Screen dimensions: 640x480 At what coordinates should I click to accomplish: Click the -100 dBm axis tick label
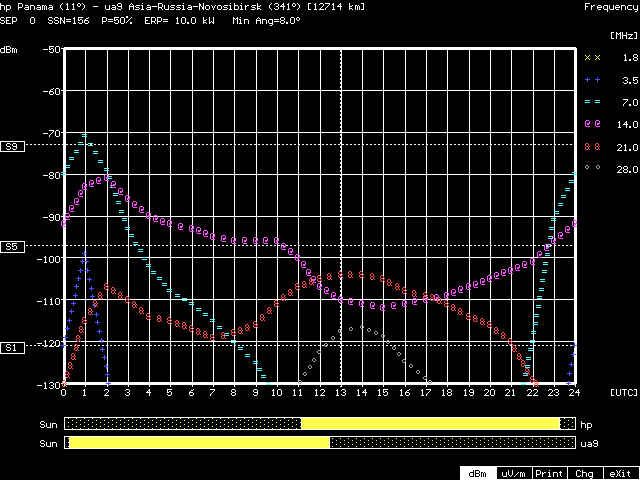point(49,259)
